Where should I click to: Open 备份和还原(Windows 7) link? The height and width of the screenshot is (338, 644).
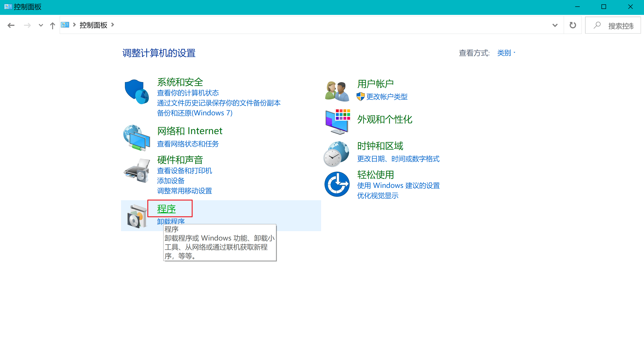coord(194,113)
